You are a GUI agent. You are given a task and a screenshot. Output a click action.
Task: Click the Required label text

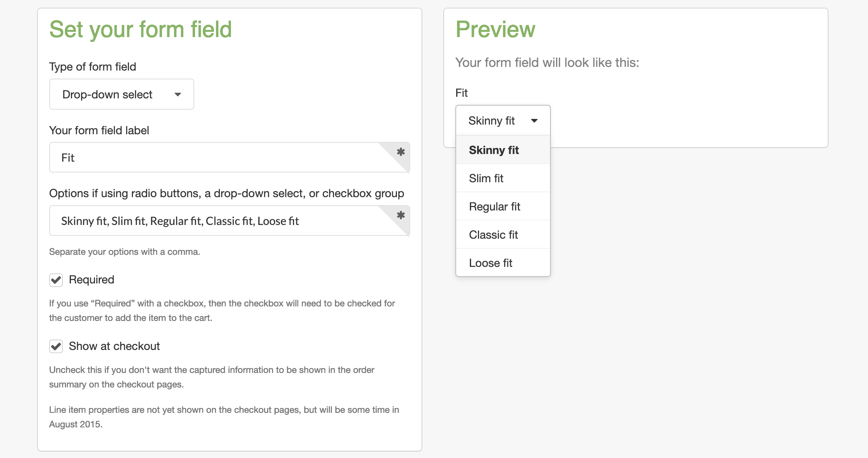point(91,280)
